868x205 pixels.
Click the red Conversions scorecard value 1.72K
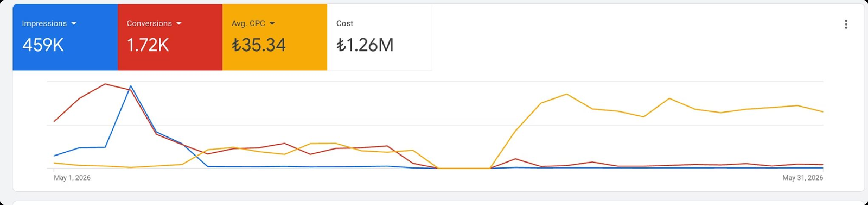click(x=148, y=45)
